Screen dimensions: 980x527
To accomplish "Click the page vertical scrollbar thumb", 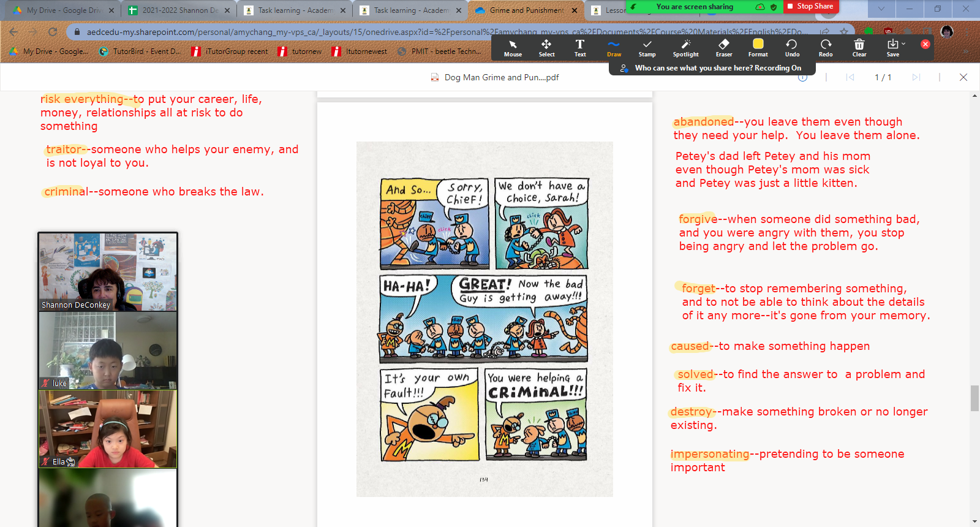I will [974, 398].
